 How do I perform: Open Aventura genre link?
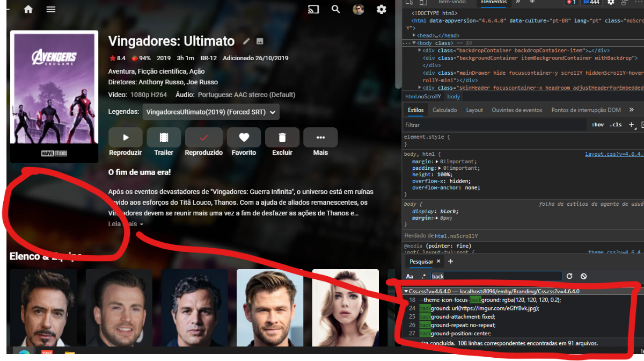(x=121, y=71)
